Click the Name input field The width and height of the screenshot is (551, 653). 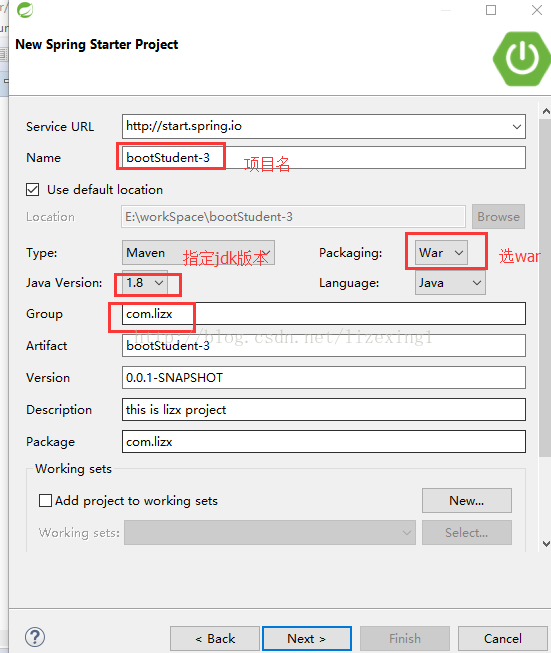[324, 157]
